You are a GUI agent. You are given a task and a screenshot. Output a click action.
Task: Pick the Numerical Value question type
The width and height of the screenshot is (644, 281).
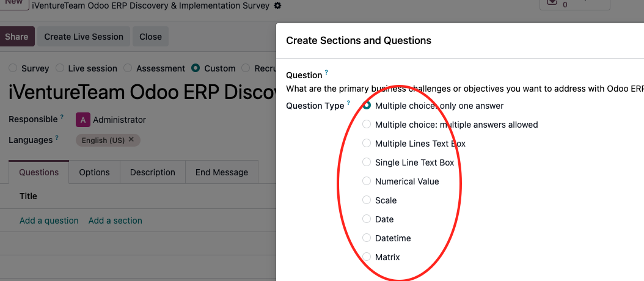[367, 181]
